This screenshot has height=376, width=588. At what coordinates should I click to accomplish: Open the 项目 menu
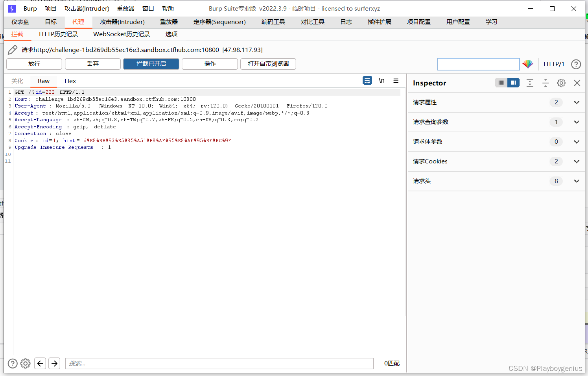tap(50, 8)
